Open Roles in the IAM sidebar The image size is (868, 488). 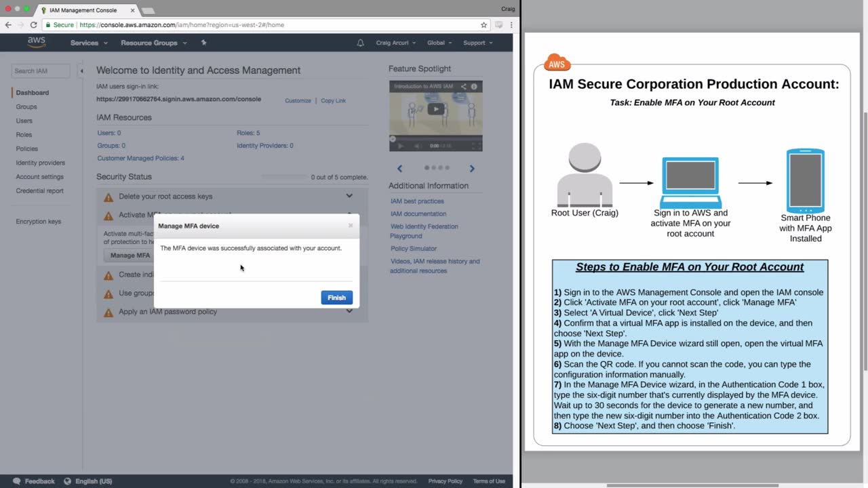coord(24,135)
